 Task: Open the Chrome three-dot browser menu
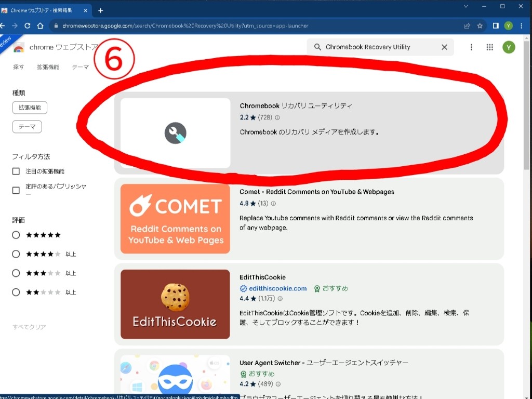click(522, 26)
